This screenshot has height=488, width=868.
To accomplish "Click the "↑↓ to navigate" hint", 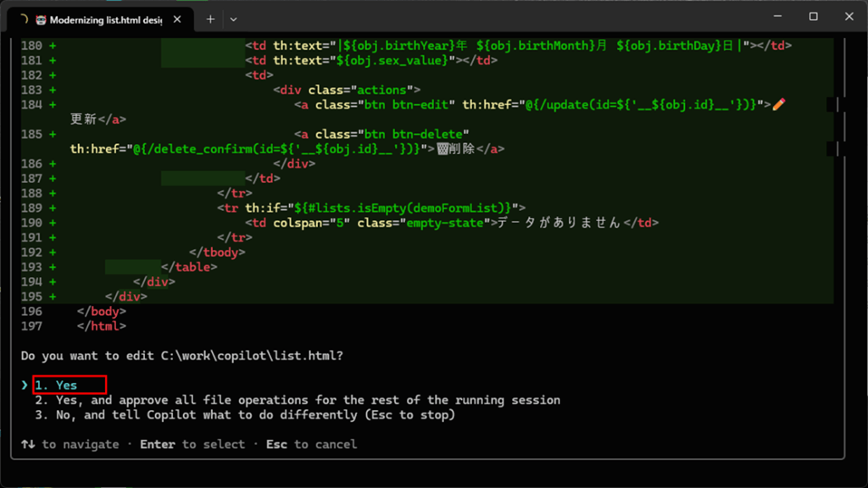I will tap(70, 444).
